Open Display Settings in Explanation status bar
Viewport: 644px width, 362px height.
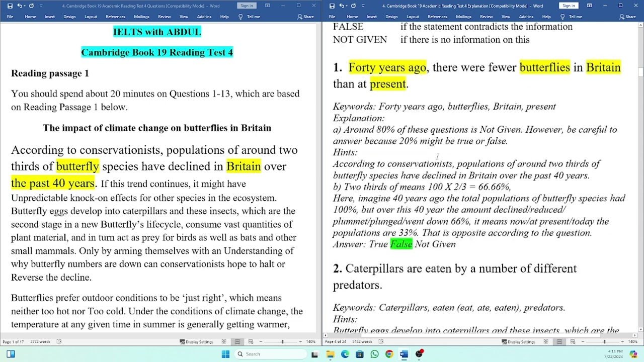[518, 342]
